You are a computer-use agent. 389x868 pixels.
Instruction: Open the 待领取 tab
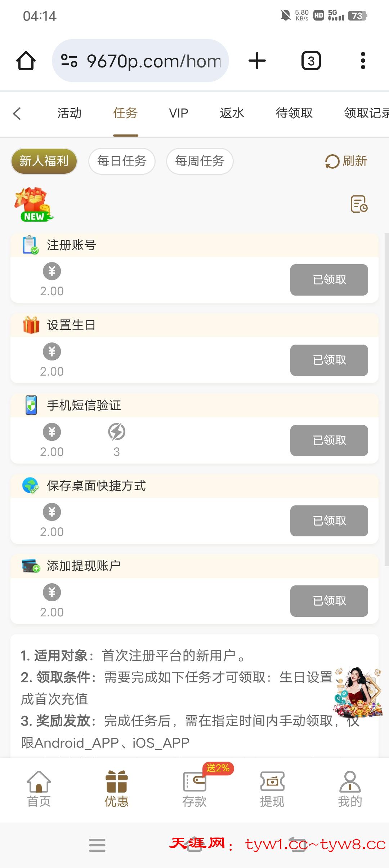(x=294, y=113)
